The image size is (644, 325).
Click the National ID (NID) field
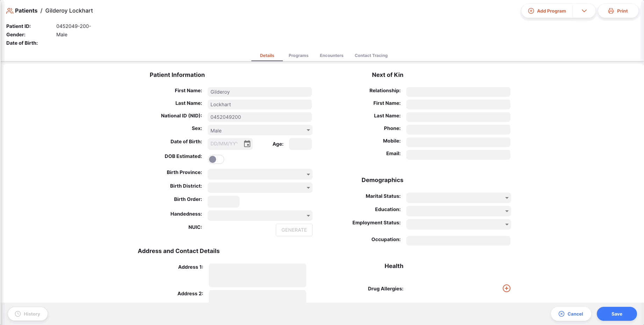click(x=259, y=117)
